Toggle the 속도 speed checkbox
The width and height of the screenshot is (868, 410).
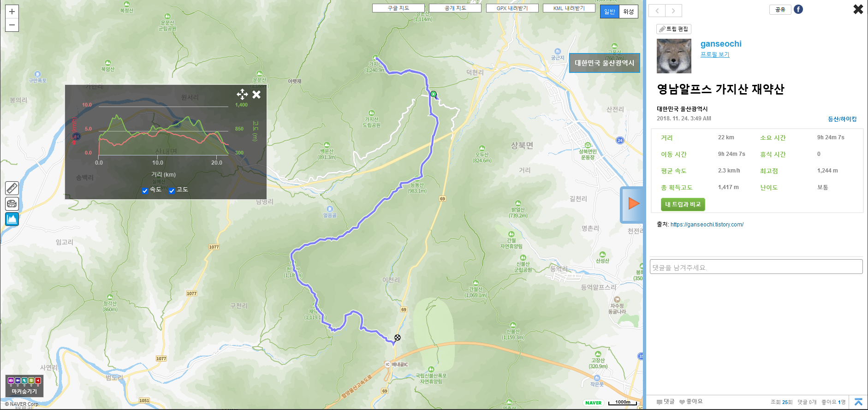point(145,190)
